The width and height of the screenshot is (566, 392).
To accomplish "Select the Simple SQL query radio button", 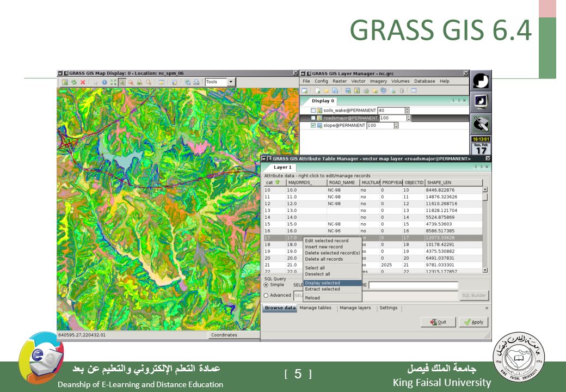I will pos(266,285).
